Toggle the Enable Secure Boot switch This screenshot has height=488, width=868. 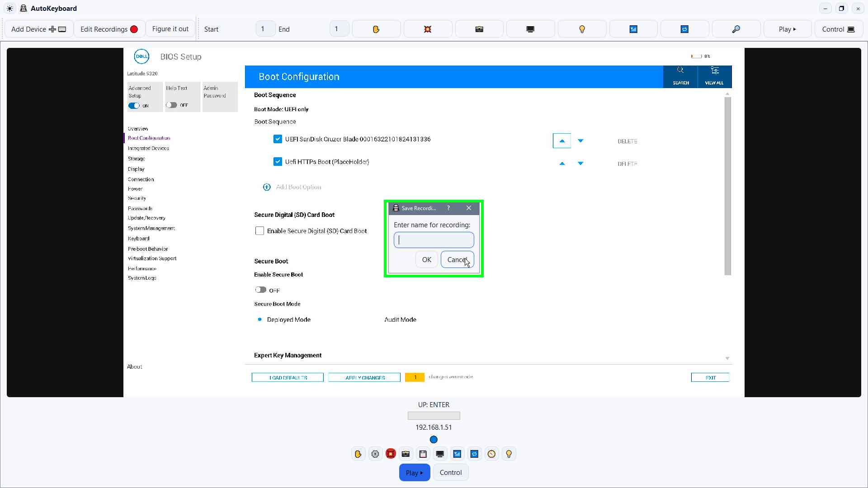pos(261,290)
